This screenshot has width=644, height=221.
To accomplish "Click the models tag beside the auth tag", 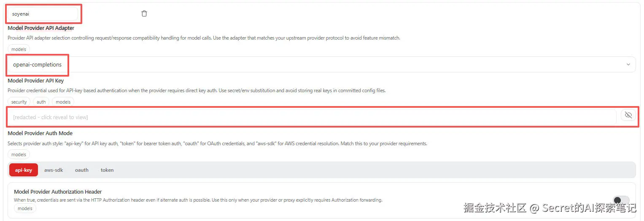I will [x=63, y=102].
